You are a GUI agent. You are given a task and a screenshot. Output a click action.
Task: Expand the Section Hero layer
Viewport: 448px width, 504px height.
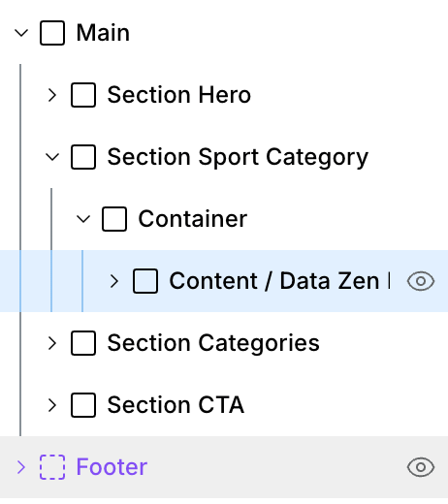coord(52,95)
